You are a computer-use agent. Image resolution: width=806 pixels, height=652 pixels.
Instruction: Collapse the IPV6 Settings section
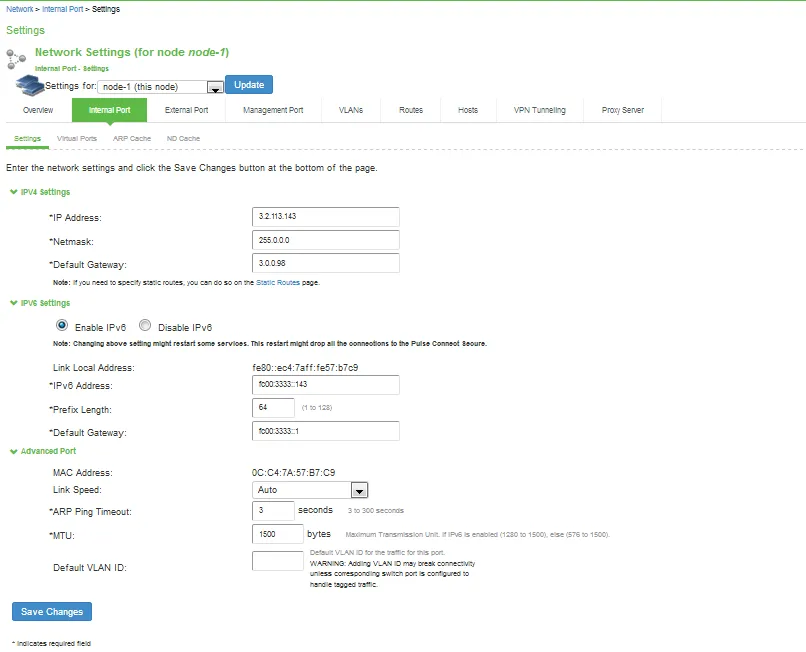click(40, 303)
